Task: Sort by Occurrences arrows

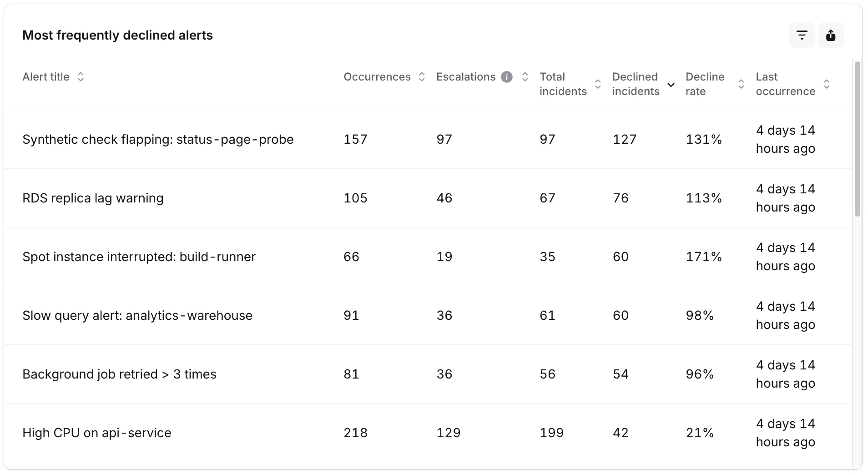Action: (422, 77)
